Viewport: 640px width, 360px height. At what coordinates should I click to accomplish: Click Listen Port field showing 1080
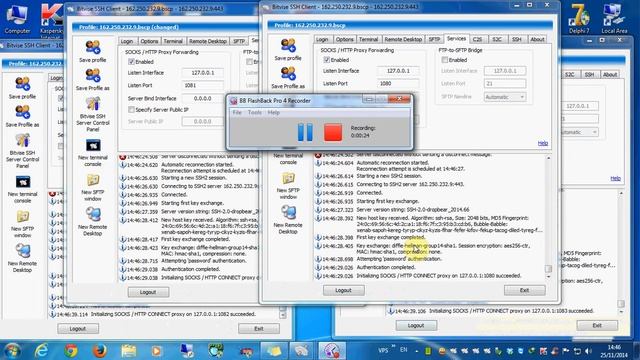398,83
